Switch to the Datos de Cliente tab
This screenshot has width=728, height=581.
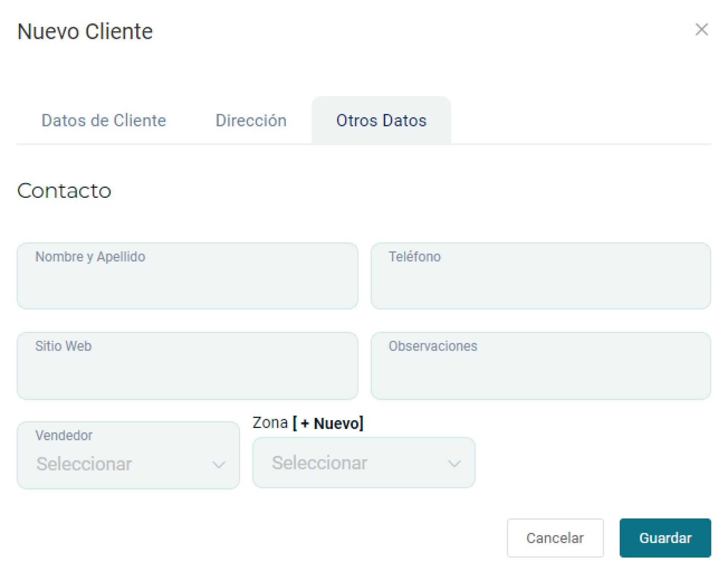point(103,120)
